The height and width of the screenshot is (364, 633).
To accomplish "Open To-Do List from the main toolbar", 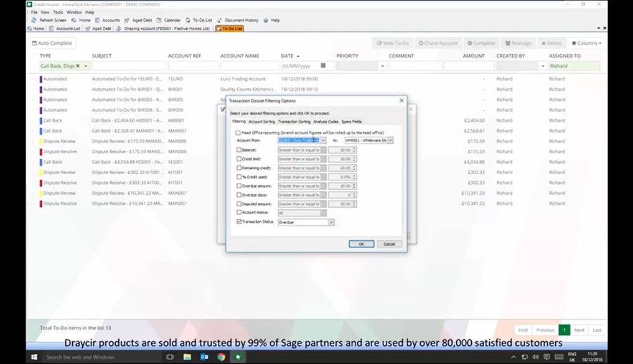I will coord(199,20).
